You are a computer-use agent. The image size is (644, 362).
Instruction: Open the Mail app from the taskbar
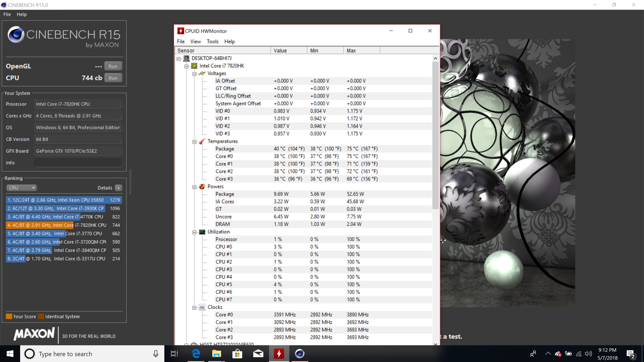[258, 353]
